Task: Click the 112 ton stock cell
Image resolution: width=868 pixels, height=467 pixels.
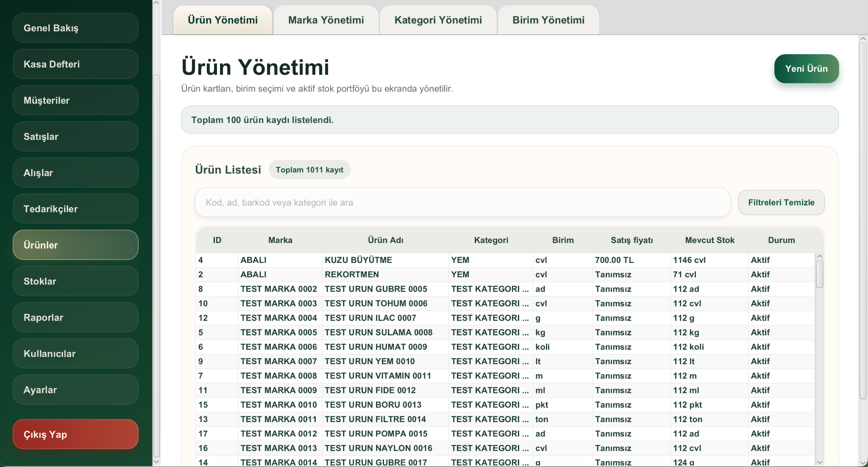Action: tap(709, 419)
